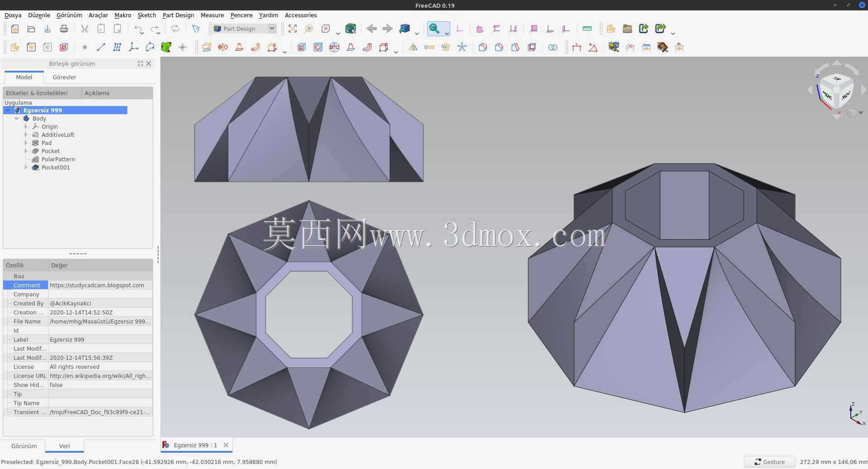Open the subtractive primitive dropdown arrow
The width and height of the screenshot is (868, 469).
click(396, 52)
